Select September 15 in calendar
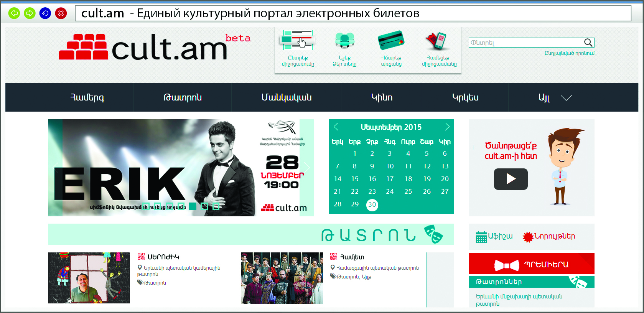Viewport: 644px width, 313px height. [x=355, y=179]
